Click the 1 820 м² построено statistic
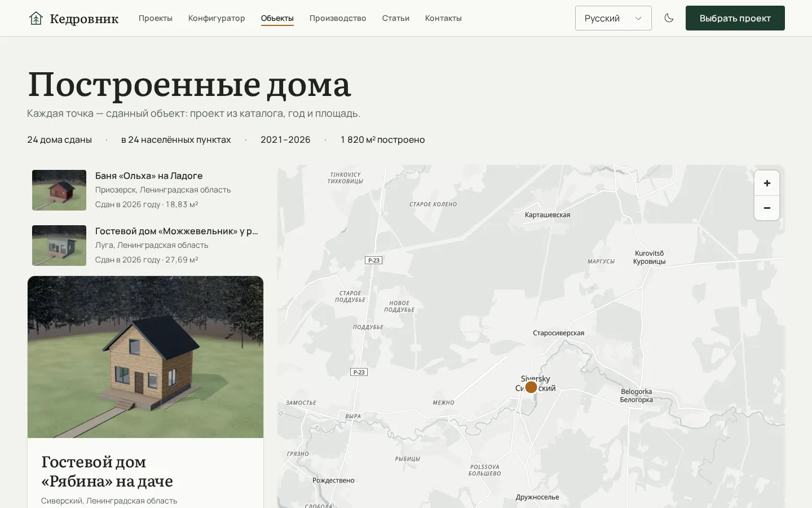Image resolution: width=812 pixels, height=508 pixels. click(x=383, y=139)
